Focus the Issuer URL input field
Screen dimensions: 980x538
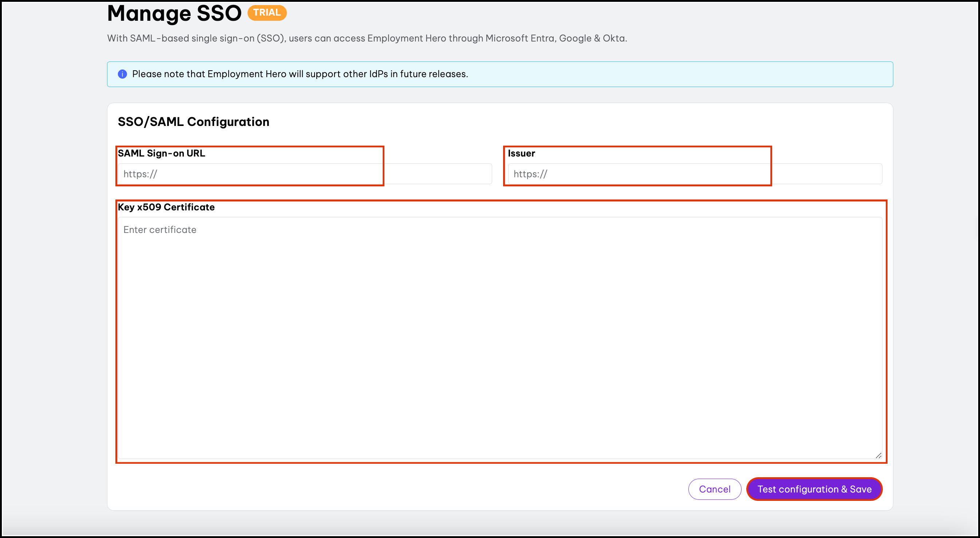tap(695, 174)
